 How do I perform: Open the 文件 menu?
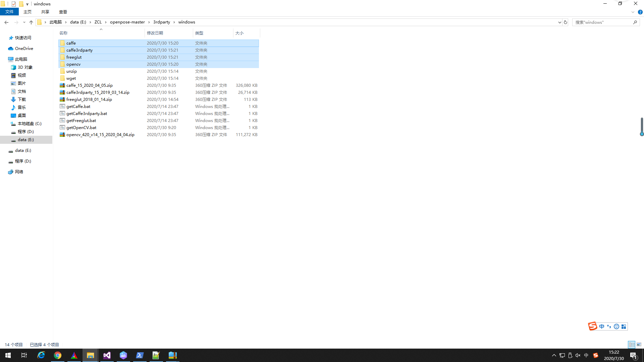(9, 11)
